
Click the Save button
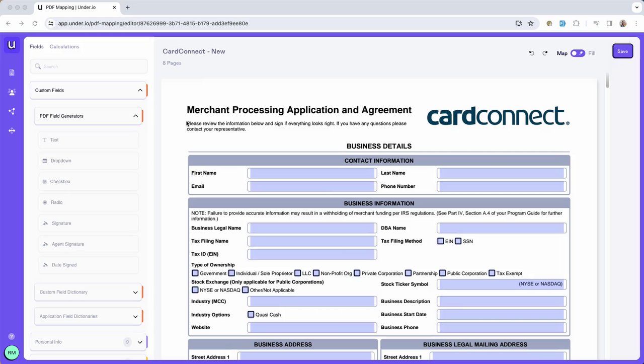click(622, 51)
